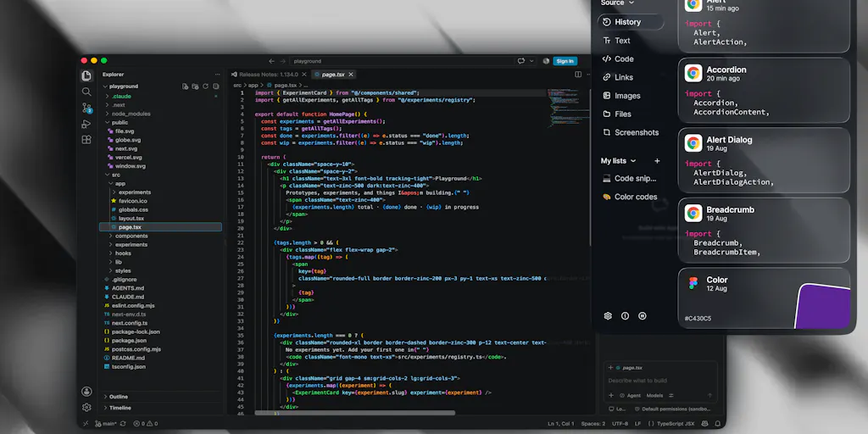
Task: Open the Explorer view in the activity bar
Action: (x=86, y=75)
